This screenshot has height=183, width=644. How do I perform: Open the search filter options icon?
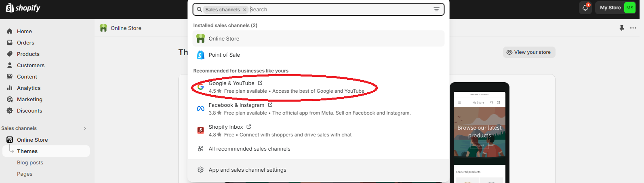point(436,9)
